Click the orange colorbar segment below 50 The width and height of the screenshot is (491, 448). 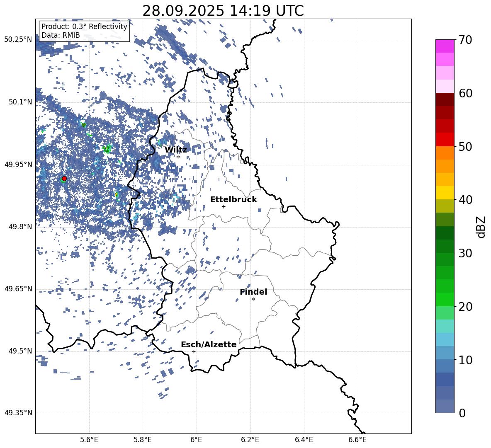point(445,153)
